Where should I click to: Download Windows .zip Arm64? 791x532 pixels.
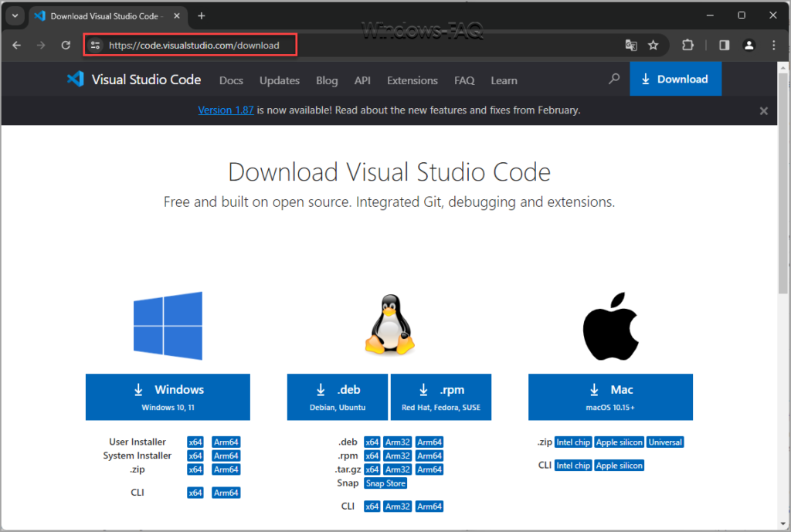click(x=226, y=469)
